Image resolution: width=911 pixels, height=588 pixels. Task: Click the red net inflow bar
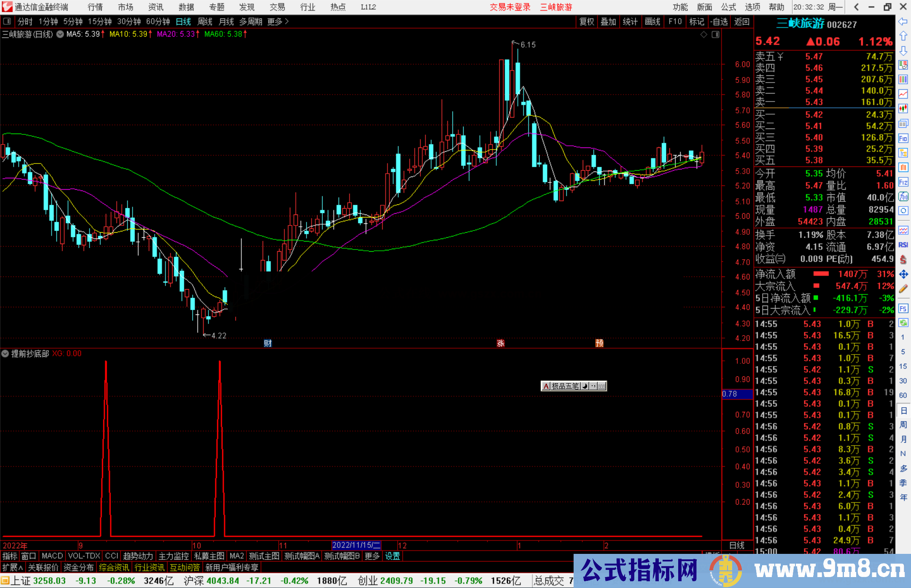pyautogui.click(x=821, y=274)
